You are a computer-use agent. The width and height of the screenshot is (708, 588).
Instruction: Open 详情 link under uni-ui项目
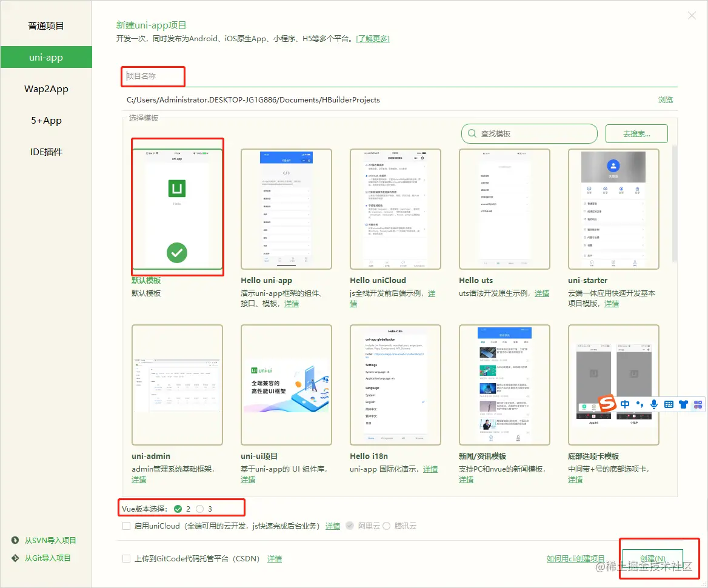tap(248, 479)
